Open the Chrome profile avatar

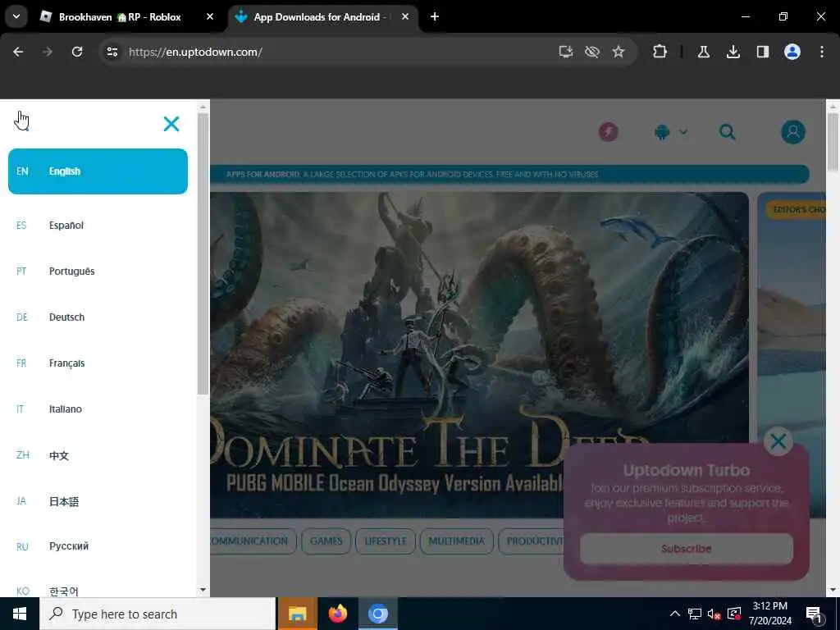792,52
